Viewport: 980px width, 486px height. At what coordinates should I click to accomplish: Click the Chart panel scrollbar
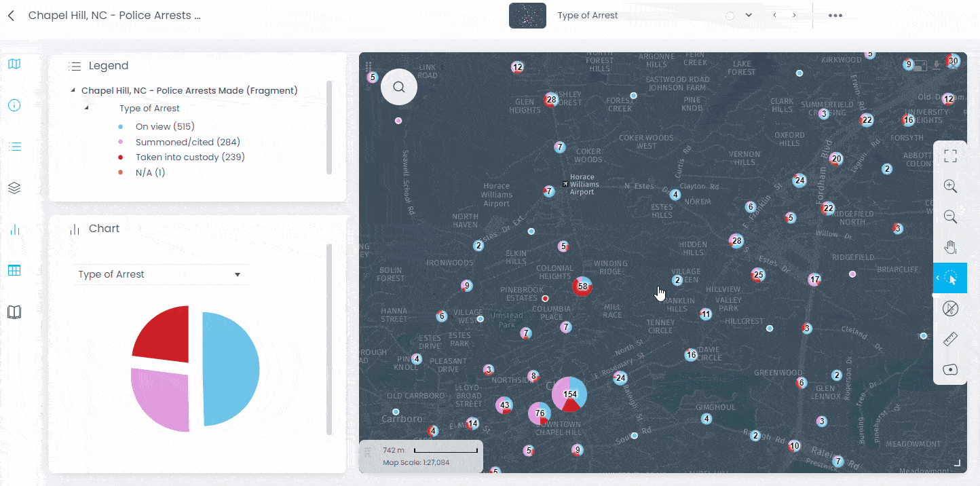(329, 339)
